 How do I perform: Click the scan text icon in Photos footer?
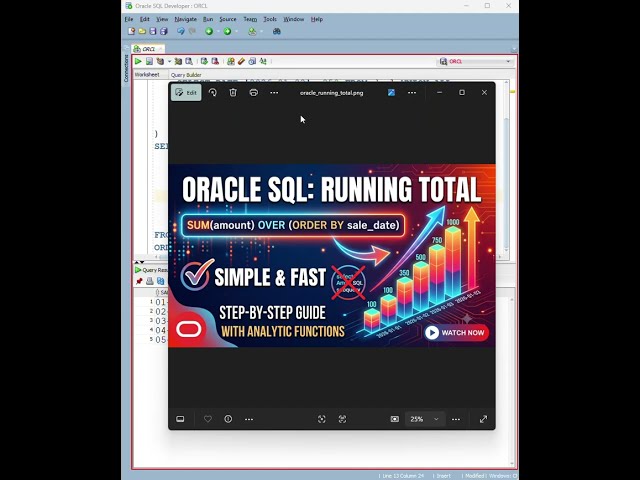[342, 419]
